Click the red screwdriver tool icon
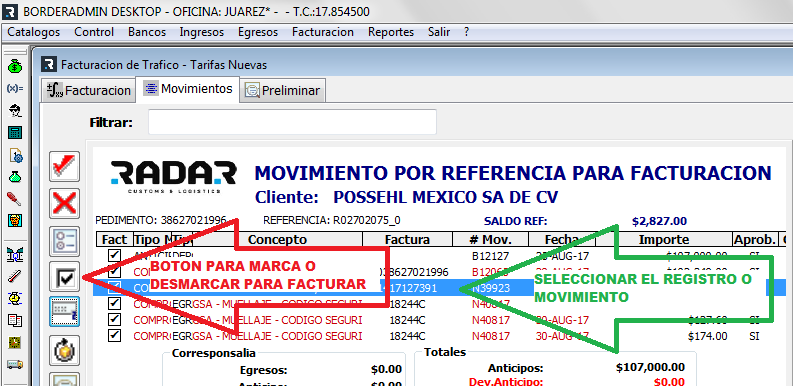793x386 pixels. pyautogui.click(x=15, y=199)
